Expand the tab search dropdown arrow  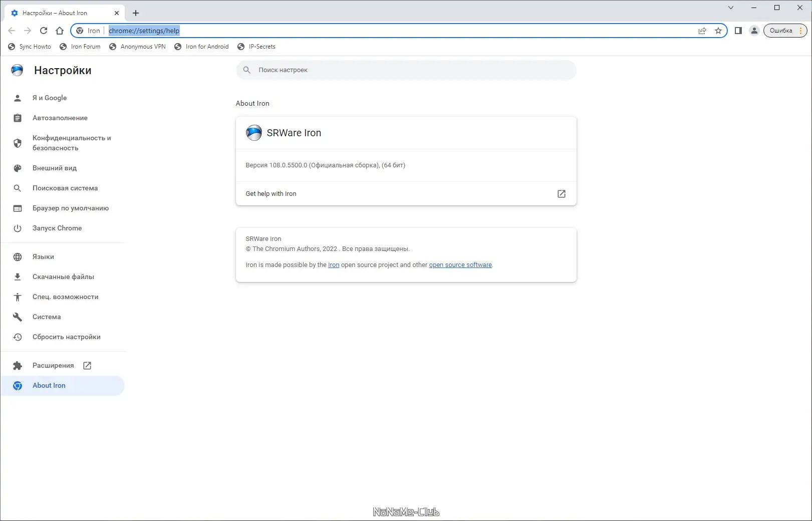click(731, 8)
